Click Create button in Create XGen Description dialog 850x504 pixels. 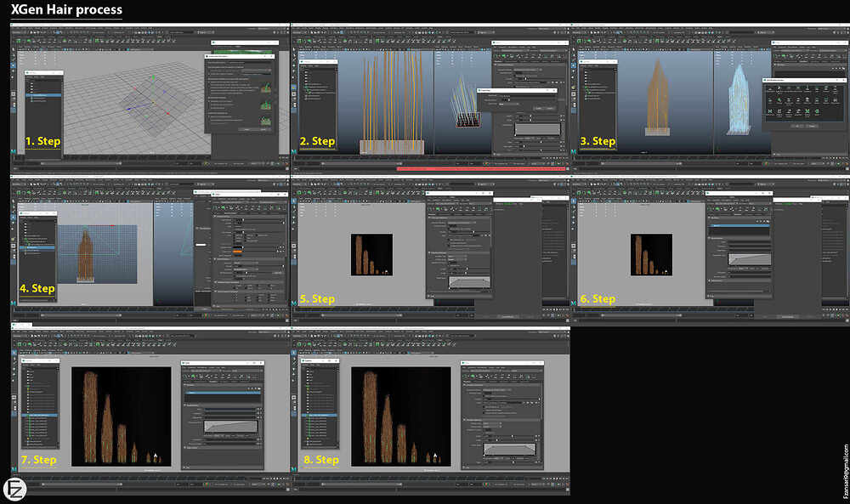coord(247,129)
